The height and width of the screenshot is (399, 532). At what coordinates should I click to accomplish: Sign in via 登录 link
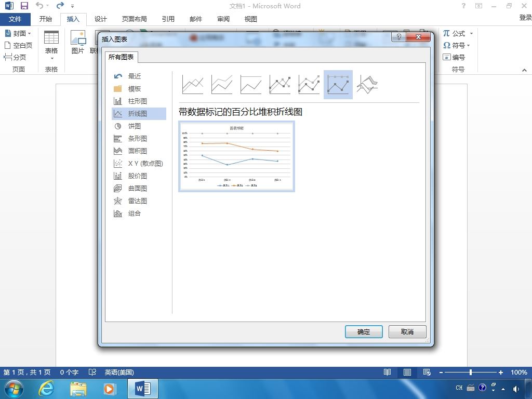pos(525,18)
